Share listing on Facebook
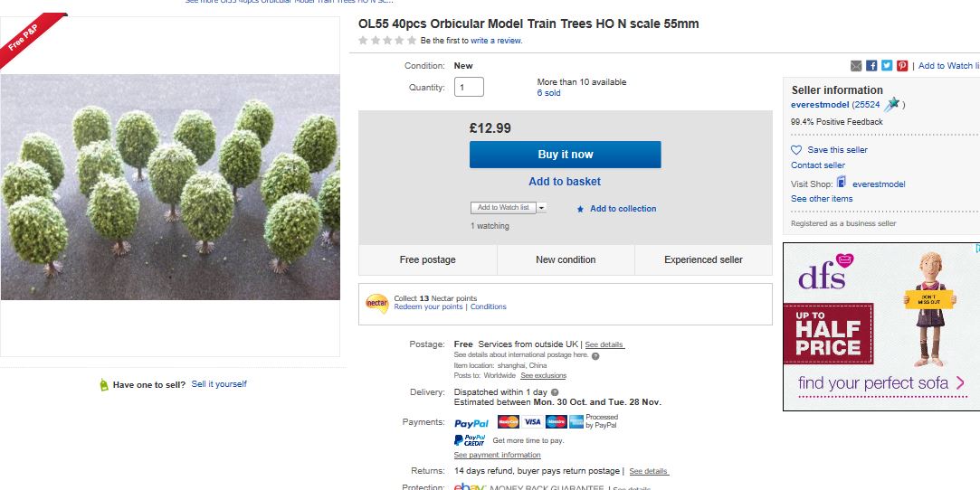The image size is (980, 490). click(871, 66)
